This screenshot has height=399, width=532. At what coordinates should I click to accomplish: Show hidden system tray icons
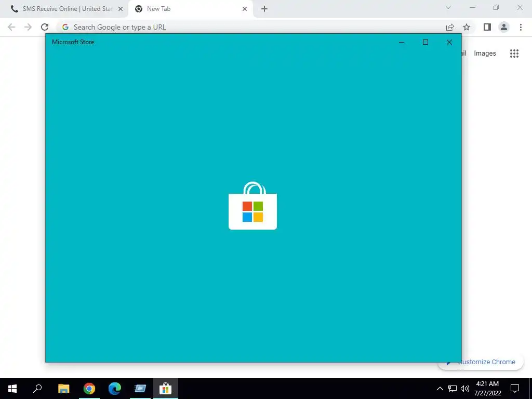point(440,389)
